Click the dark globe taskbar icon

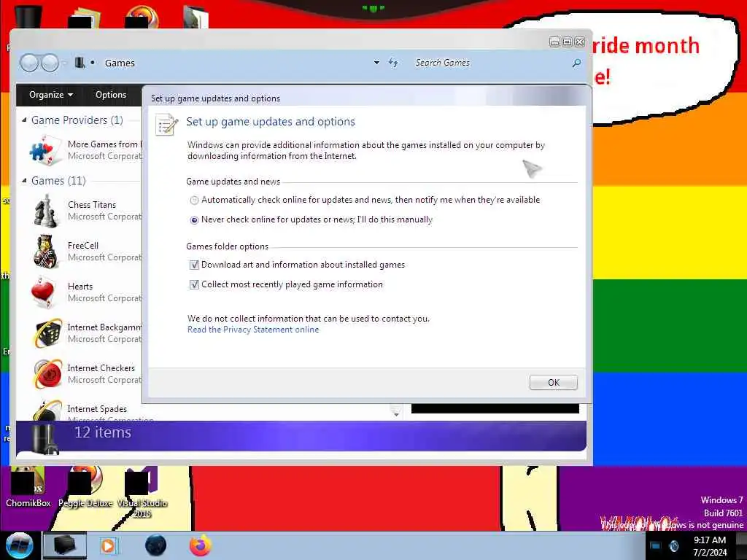coord(155,545)
